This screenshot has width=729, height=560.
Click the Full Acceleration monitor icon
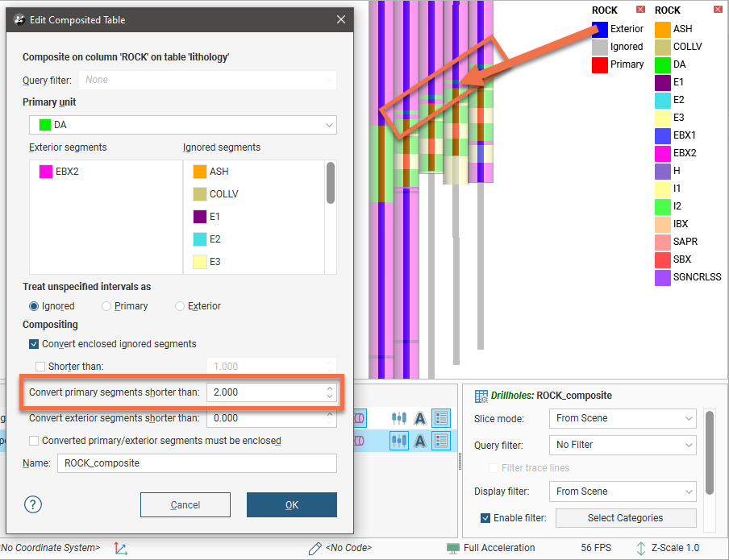click(452, 548)
